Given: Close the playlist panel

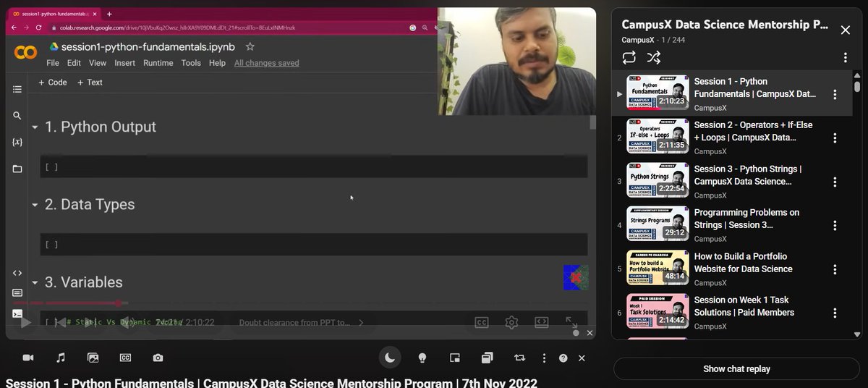Looking at the screenshot, I should click(x=845, y=30).
